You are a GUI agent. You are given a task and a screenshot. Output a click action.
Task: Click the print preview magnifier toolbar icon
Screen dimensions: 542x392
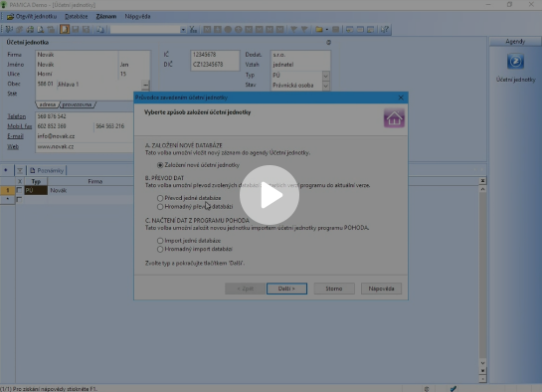(x=41, y=30)
